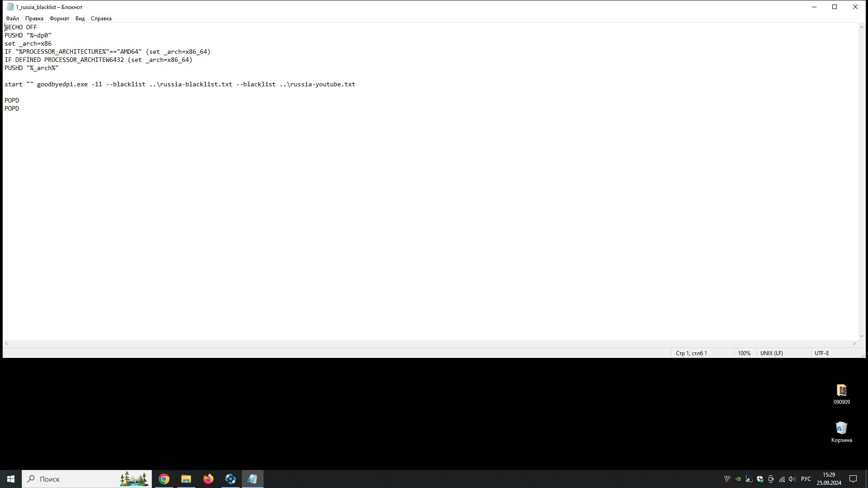Switch the РУС input language indicator
The image size is (868, 488).
point(806,479)
